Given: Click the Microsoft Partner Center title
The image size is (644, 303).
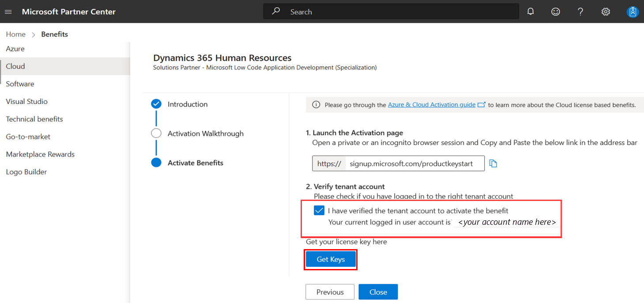Looking at the screenshot, I should [69, 12].
